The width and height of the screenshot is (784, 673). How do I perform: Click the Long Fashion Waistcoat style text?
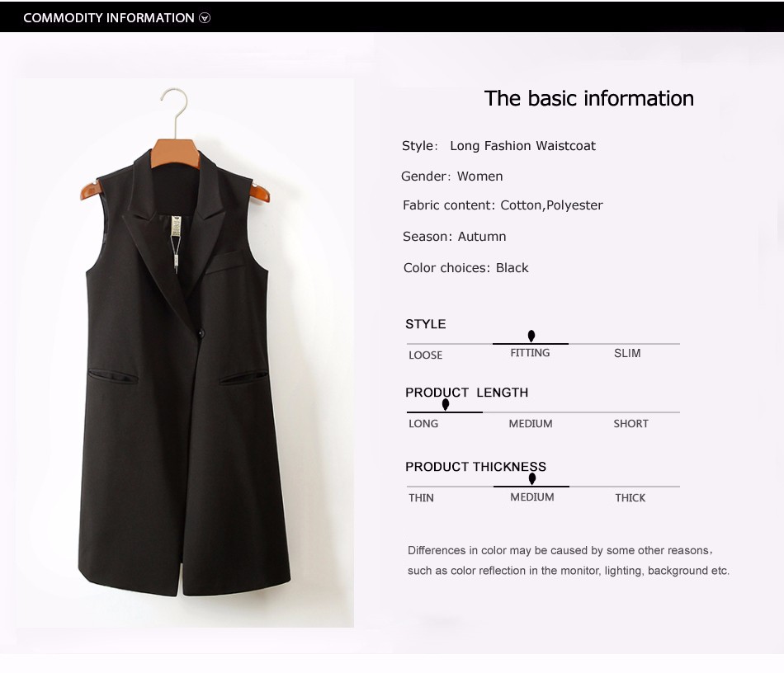(522, 146)
